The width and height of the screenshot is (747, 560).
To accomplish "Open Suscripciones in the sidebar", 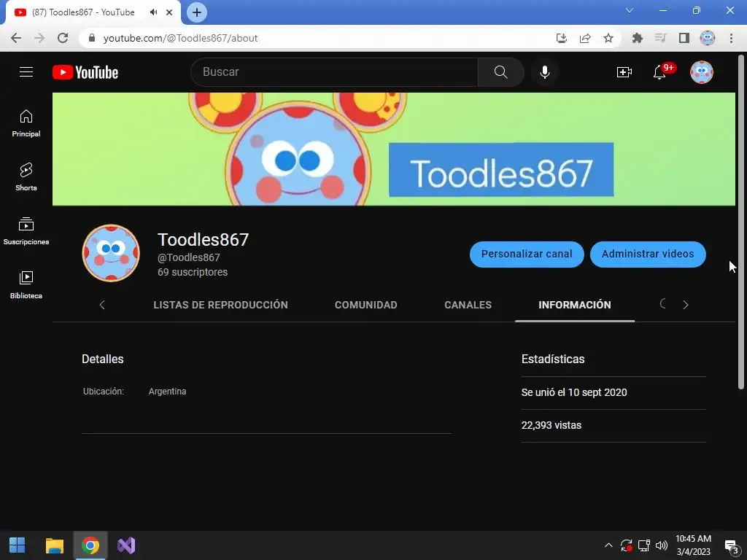I will (26, 231).
